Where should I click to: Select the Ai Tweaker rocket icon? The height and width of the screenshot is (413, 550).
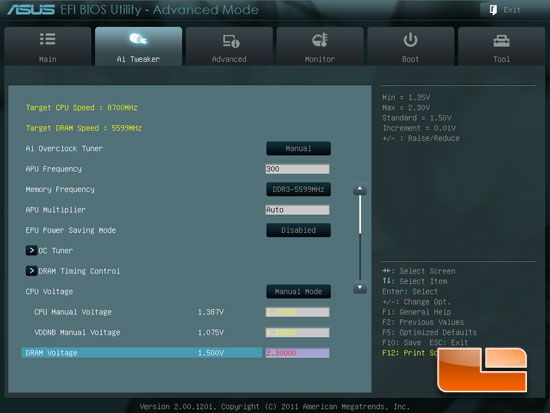pos(138,39)
